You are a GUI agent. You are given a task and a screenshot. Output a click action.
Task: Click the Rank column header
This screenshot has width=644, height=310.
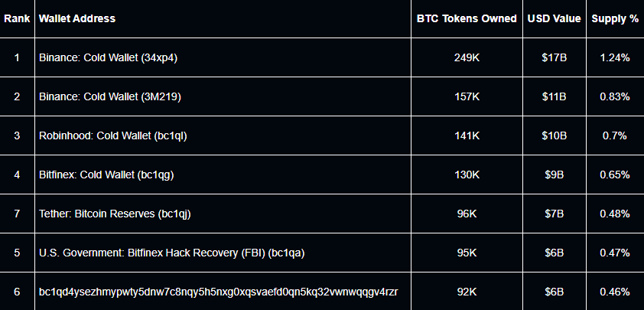(x=17, y=18)
